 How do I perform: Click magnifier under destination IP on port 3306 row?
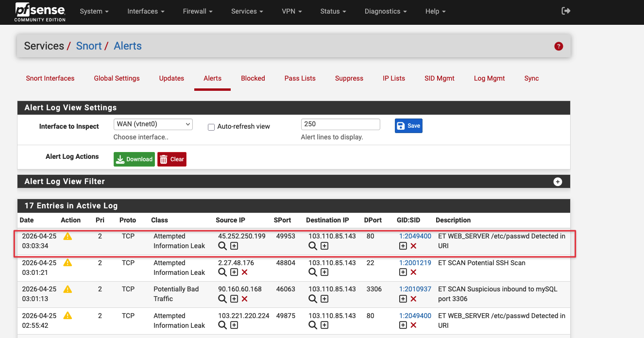[x=313, y=299]
